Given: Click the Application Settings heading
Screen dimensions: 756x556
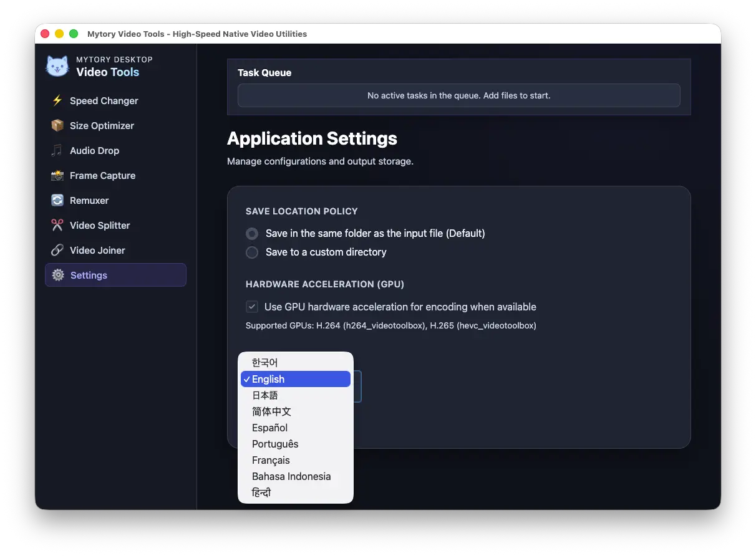Looking at the screenshot, I should [x=312, y=138].
